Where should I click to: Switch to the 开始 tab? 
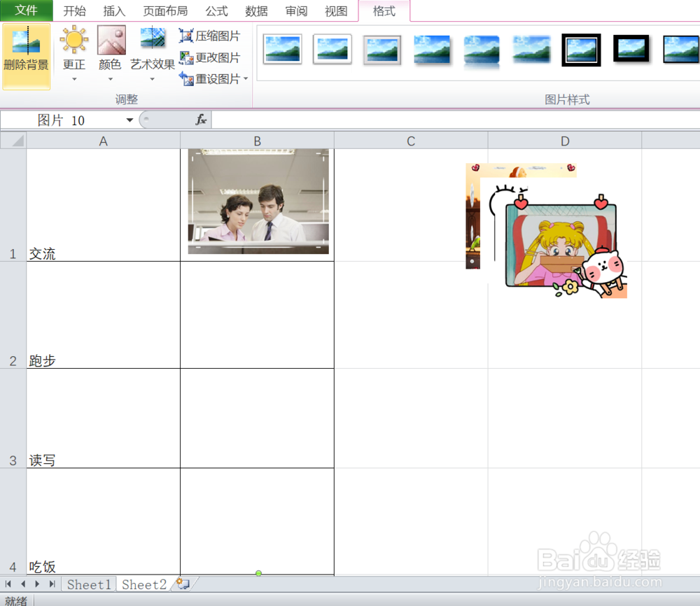point(74,11)
